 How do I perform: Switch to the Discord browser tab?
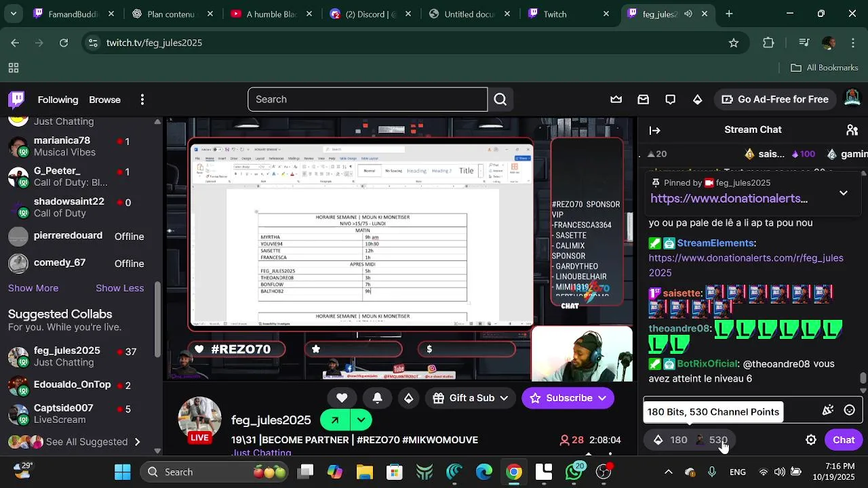tap(370, 14)
